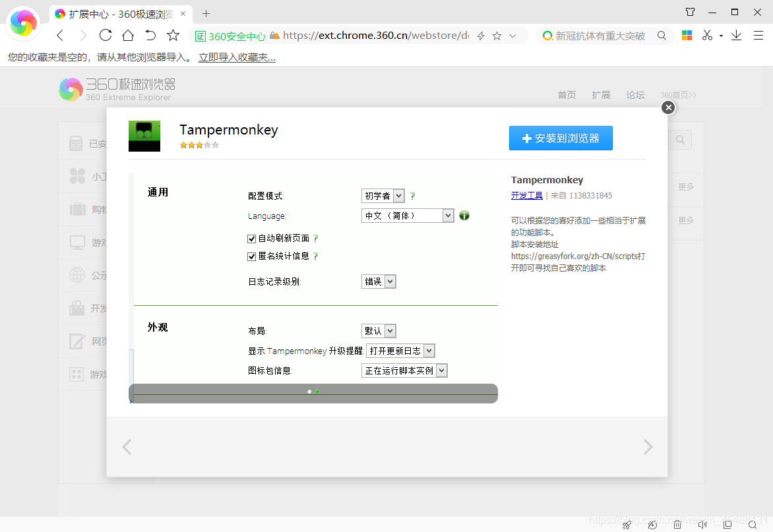The image size is (773, 532).
Task: Click the star rating under Tampermonkey title
Action: 199,145
